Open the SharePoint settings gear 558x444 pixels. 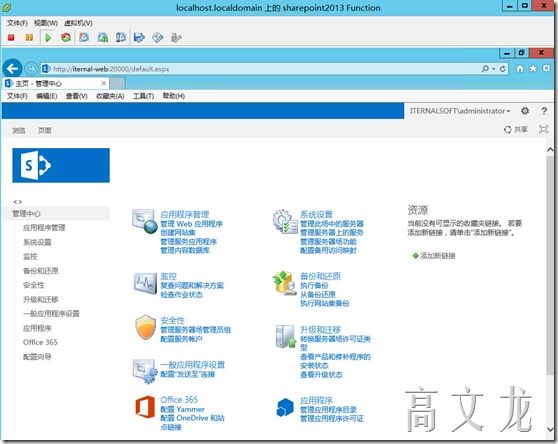pyautogui.click(x=525, y=111)
